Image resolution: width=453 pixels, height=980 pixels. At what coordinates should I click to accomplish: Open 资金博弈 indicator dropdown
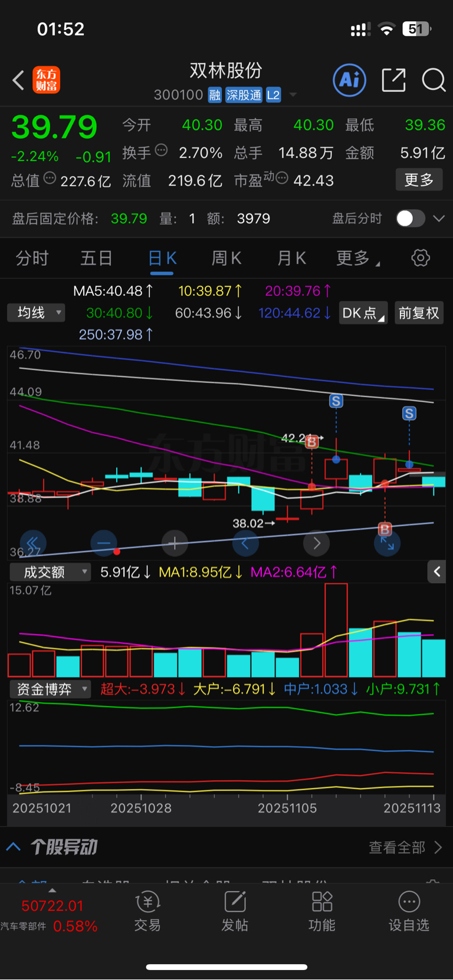tap(50, 689)
